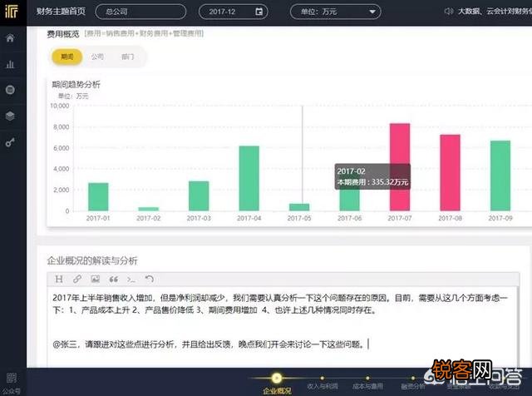Insert code block with terminal icon
The width and height of the screenshot is (532, 396).
pos(131,280)
